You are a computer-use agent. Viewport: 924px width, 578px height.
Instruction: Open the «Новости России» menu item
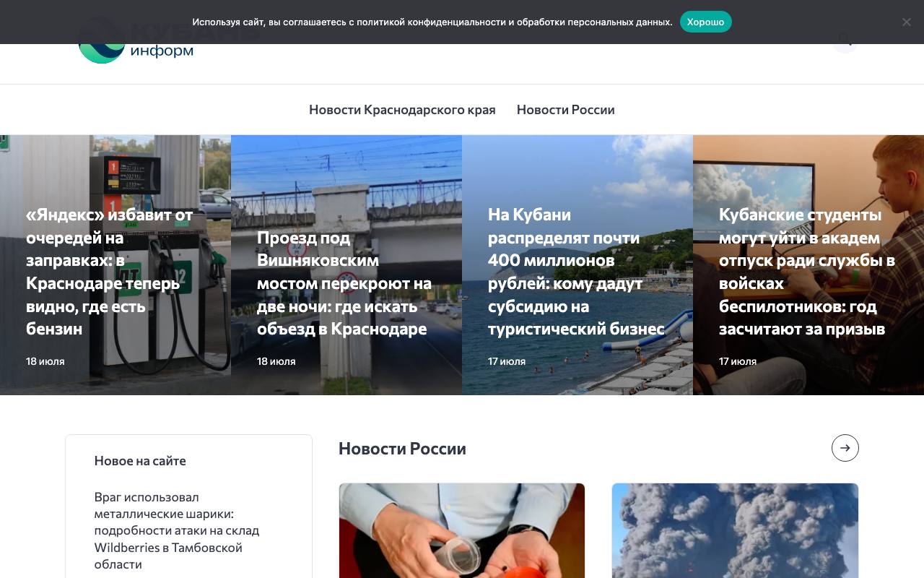tap(565, 110)
